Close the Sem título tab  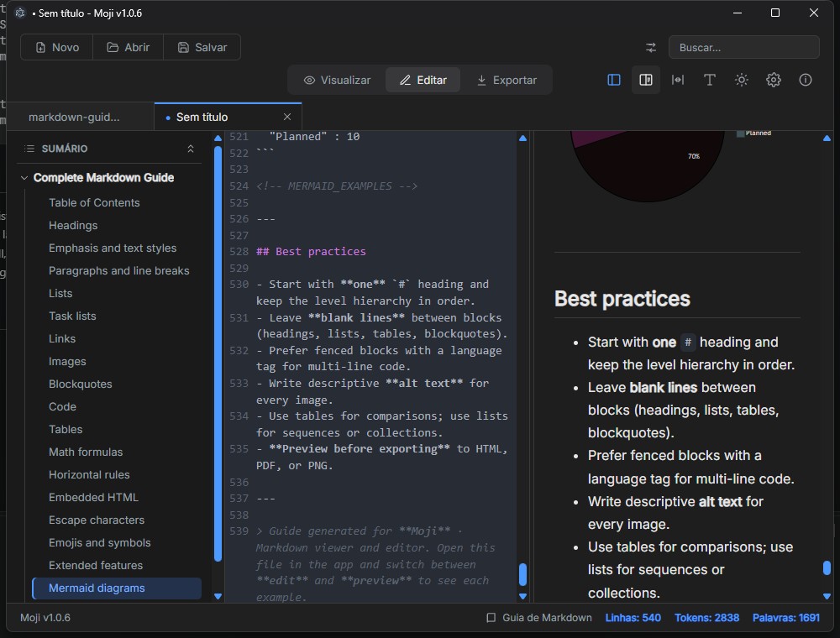(x=287, y=117)
